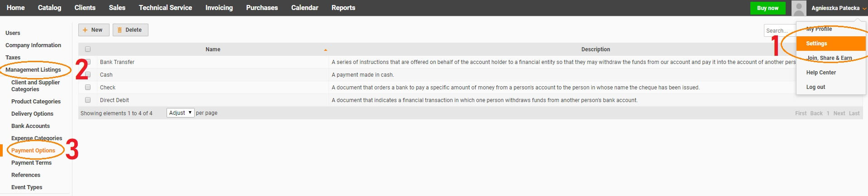Open the Payment Terms listing
The width and height of the screenshot is (868, 196).
coord(31,163)
